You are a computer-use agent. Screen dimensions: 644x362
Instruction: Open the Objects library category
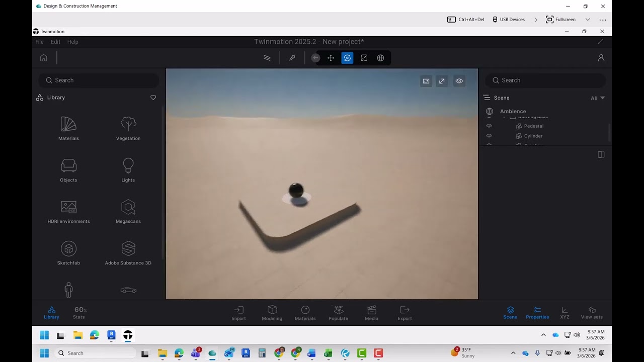point(68,170)
